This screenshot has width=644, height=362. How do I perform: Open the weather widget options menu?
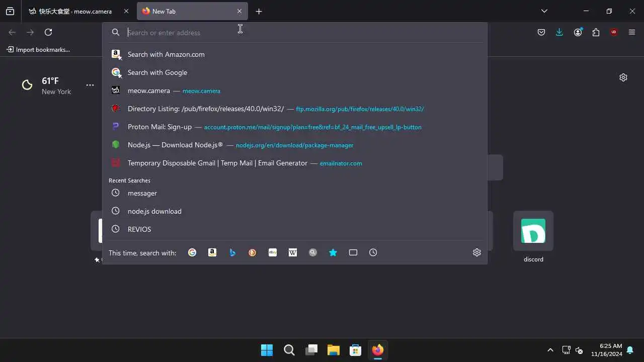(90, 85)
